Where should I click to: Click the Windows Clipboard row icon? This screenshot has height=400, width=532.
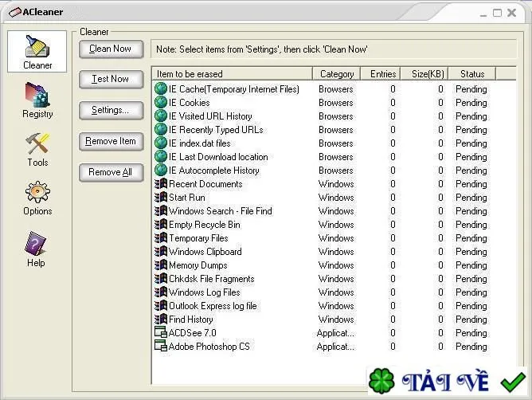(161, 252)
